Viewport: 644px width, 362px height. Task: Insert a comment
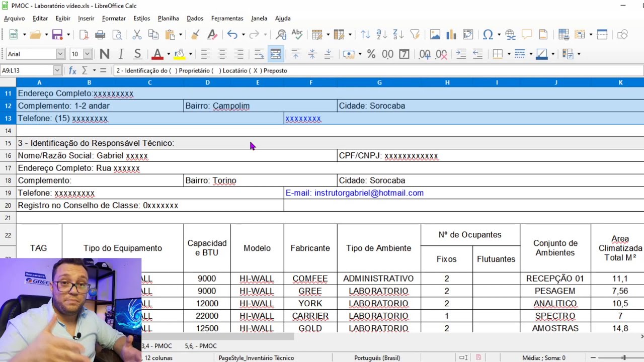point(527,35)
